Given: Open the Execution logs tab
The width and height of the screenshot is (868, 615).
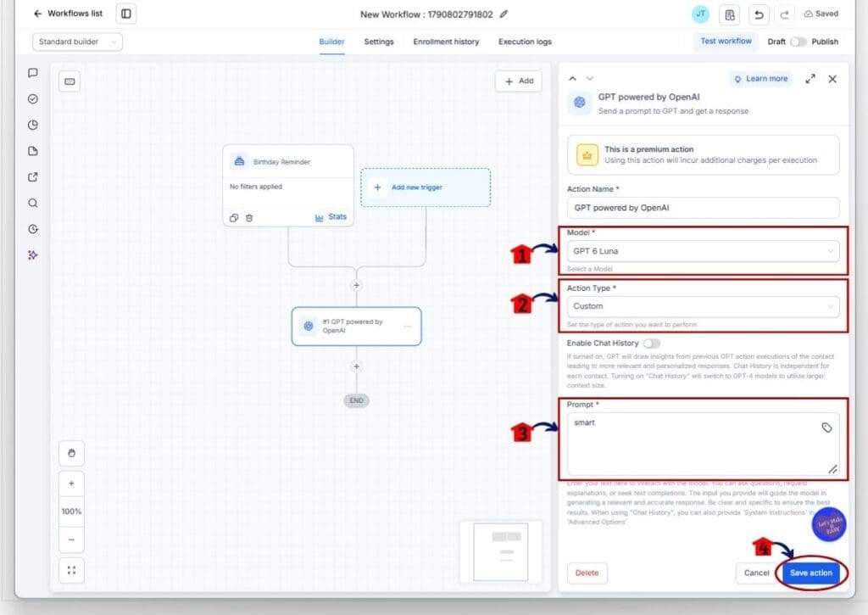Looking at the screenshot, I should 525,42.
